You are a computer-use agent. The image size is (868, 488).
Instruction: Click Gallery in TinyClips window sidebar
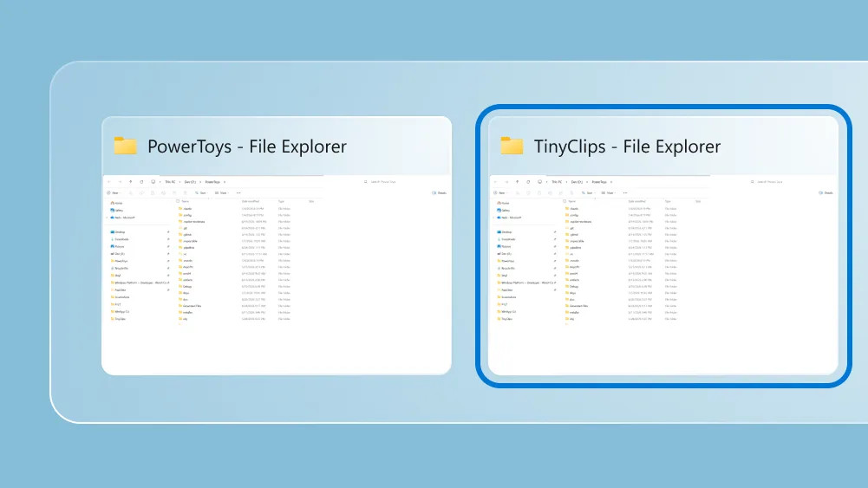[504, 211]
